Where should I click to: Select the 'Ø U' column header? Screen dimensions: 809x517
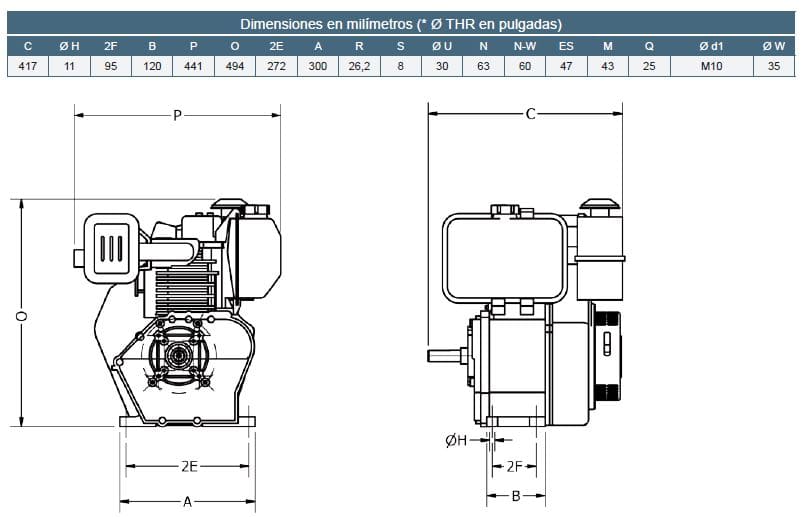point(442,46)
